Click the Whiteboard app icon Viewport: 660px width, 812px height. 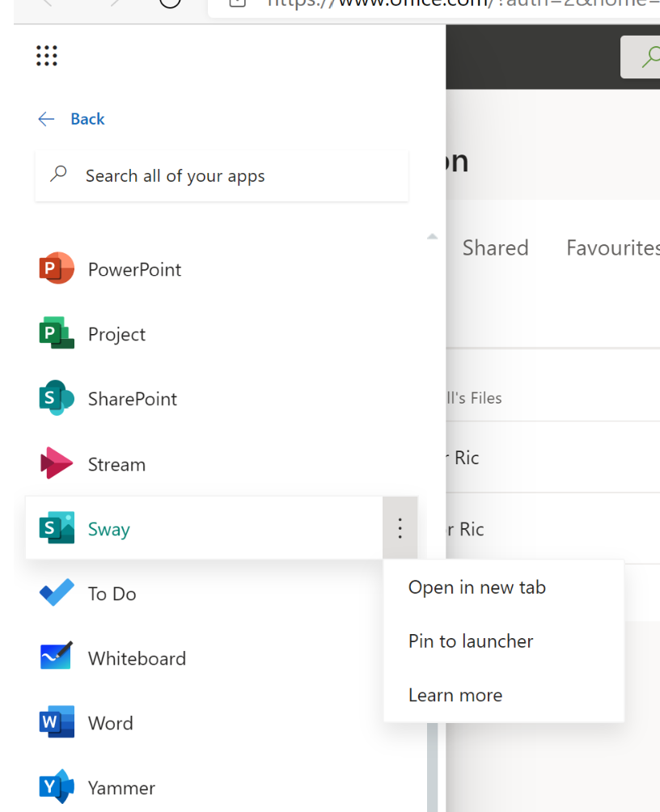57,658
